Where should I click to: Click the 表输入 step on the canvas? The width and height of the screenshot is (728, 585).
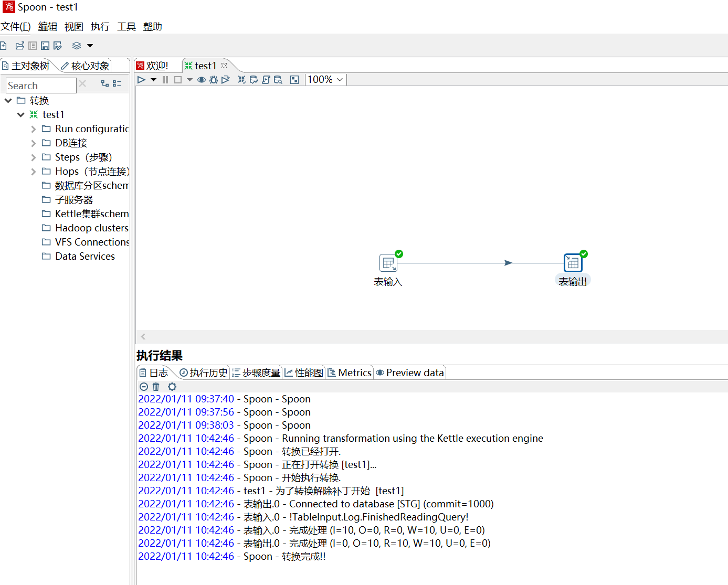click(x=388, y=262)
